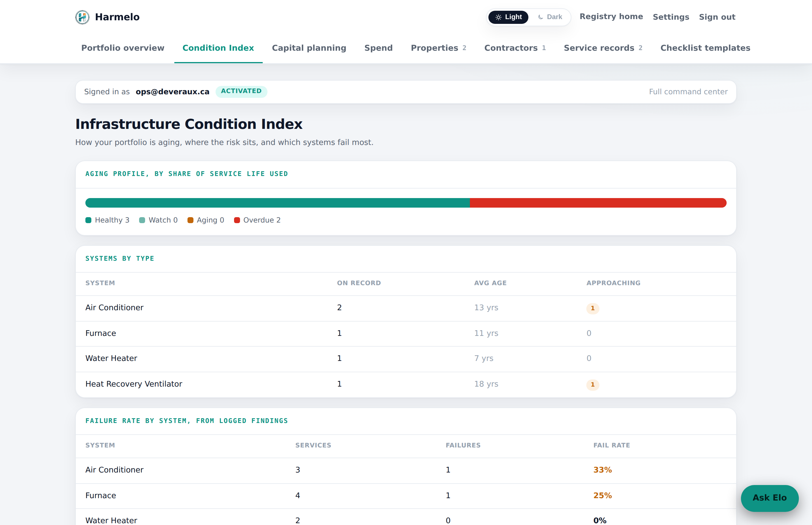Image resolution: width=812 pixels, height=525 pixels.
Task: Click the APPROACHING column header
Action: pos(613,283)
